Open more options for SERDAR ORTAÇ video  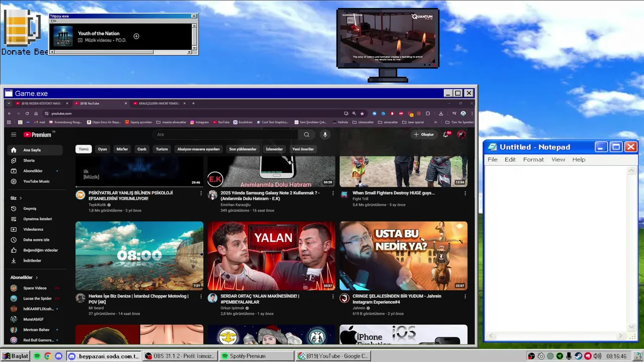pos(333,297)
